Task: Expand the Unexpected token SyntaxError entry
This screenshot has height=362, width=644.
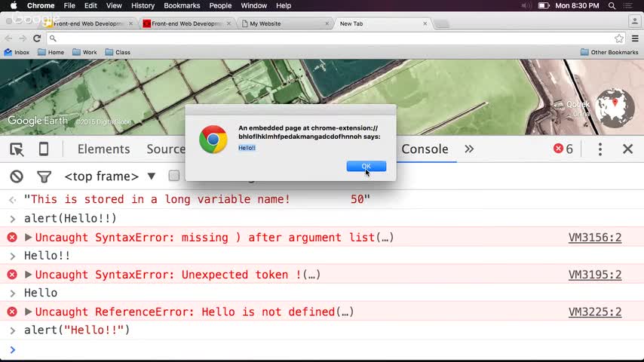Action: pos(28,274)
